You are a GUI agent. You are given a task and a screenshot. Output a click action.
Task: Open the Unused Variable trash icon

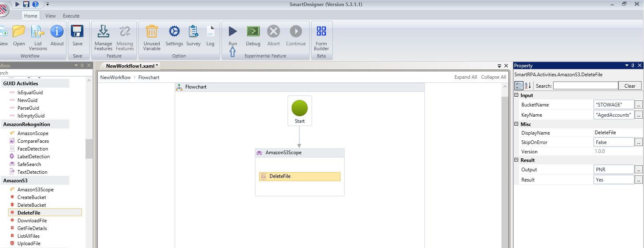pos(152,32)
